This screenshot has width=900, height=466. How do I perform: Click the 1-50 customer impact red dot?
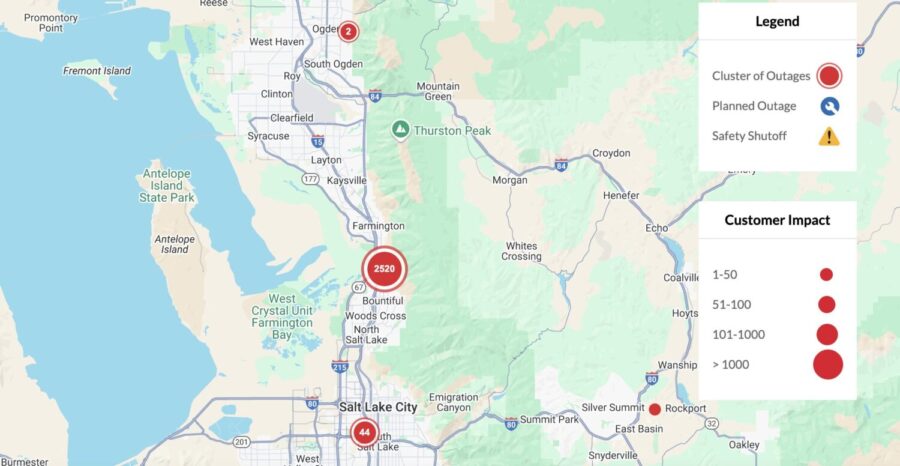click(826, 275)
